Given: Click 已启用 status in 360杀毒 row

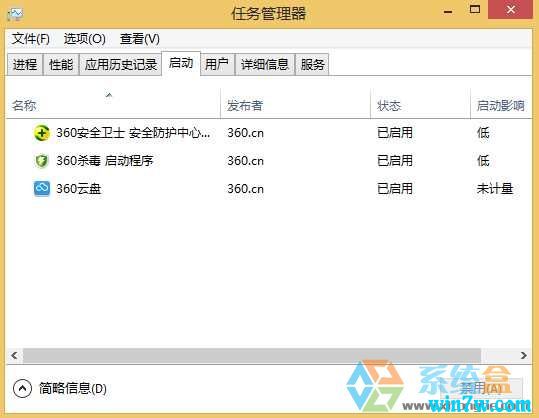Looking at the screenshot, I should point(395,161).
